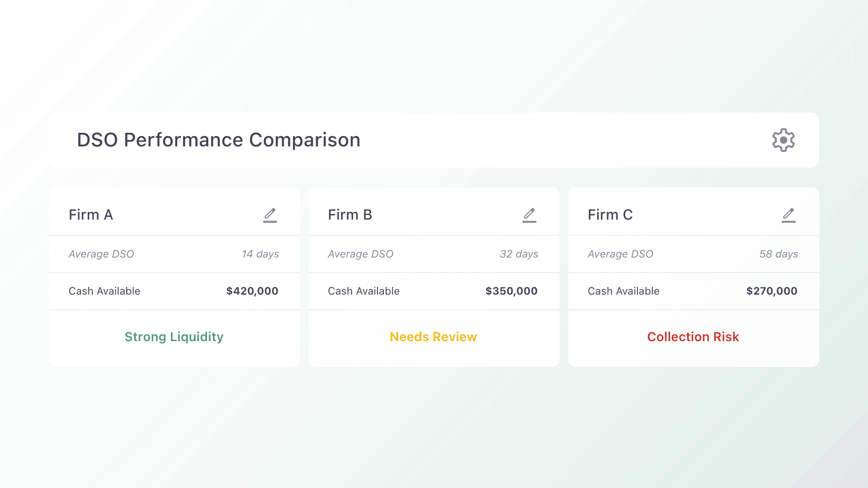Click the DSO Performance Comparison title
The image size is (868, 488).
click(x=218, y=140)
